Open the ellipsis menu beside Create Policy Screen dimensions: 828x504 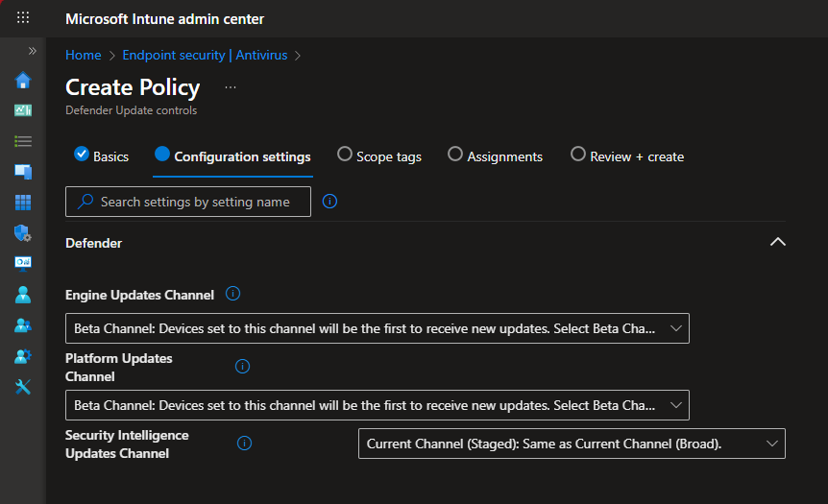(231, 87)
